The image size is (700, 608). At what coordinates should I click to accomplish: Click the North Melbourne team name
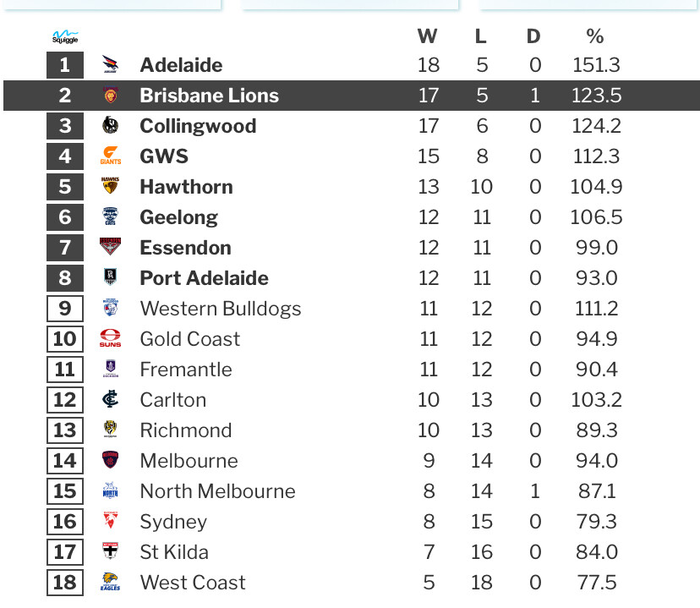click(217, 491)
